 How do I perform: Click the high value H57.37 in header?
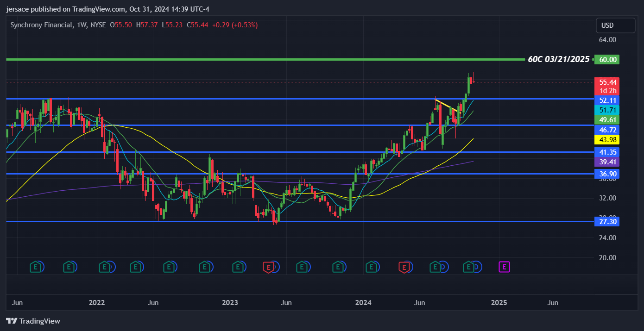[147, 25]
